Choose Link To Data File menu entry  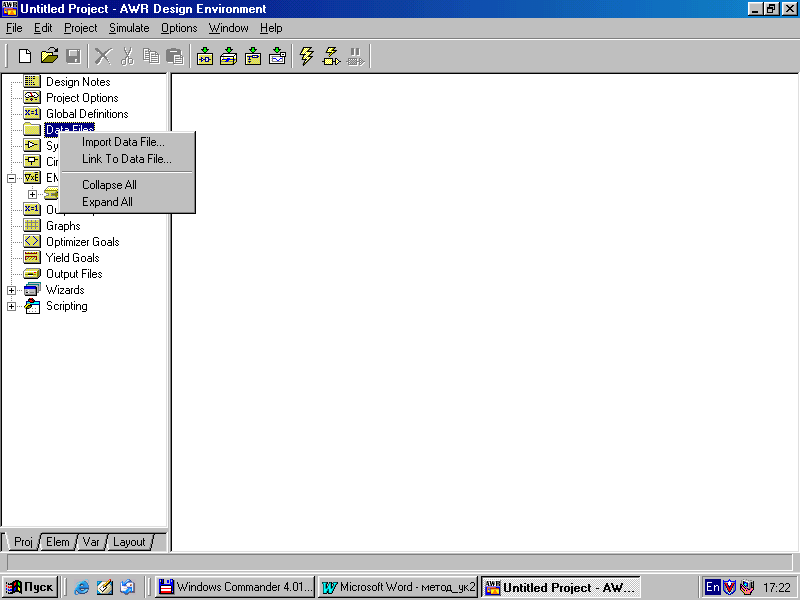click(x=128, y=159)
